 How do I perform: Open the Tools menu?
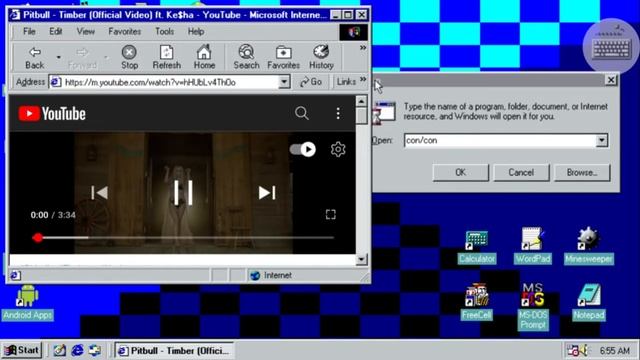(164, 31)
